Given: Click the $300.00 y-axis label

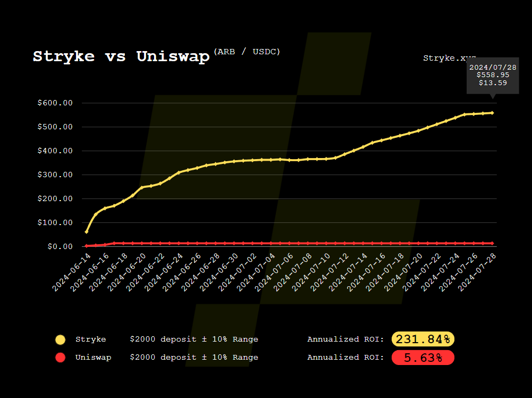Looking at the screenshot, I should point(55,175).
